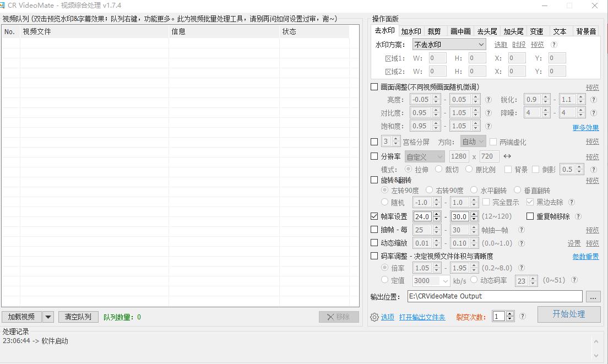The image size is (608, 364).
Task: Open the 水印方案 dropdown
Action: click(x=449, y=45)
